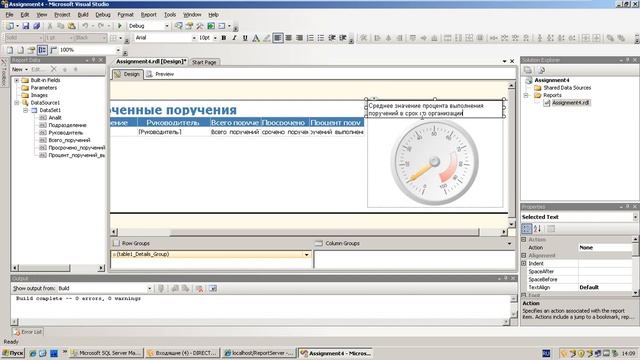Collapse the DataSet1 node
This screenshot has width=640, height=360.
(25, 110)
